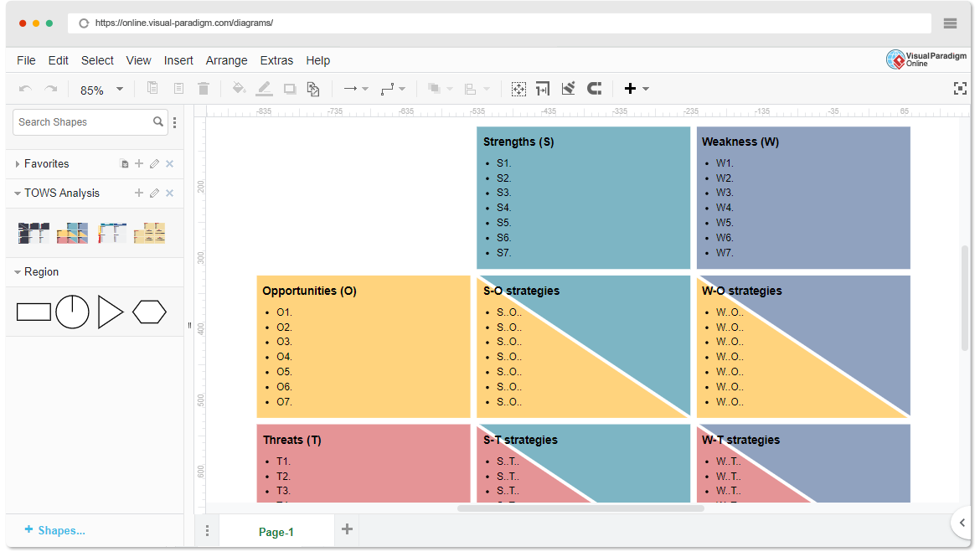Click the Paste icon in toolbar
The height and width of the screenshot is (557, 980).
(x=178, y=88)
